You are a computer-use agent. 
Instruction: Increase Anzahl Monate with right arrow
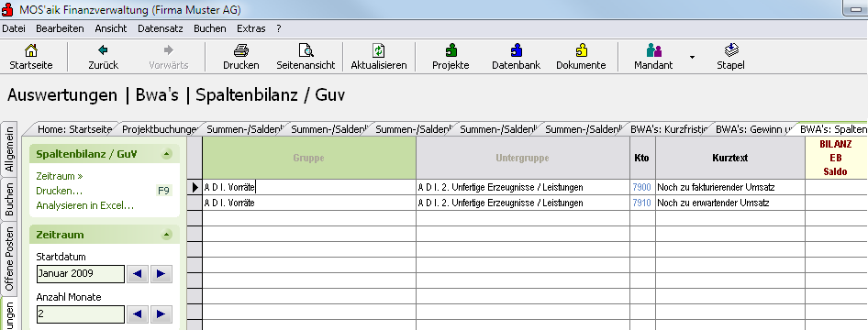[x=161, y=314]
